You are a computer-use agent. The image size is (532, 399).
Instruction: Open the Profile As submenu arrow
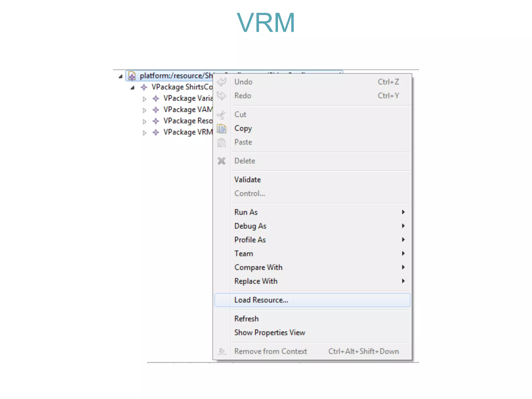(x=403, y=240)
